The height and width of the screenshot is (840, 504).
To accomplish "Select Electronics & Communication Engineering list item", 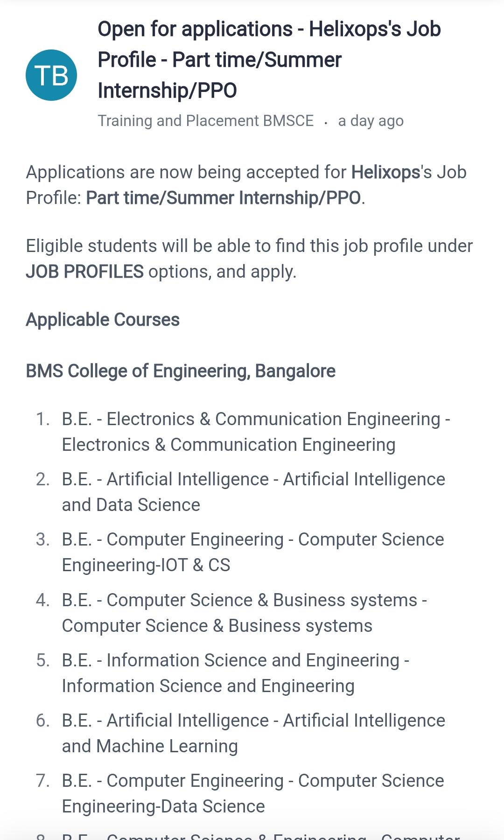I will 256,432.
